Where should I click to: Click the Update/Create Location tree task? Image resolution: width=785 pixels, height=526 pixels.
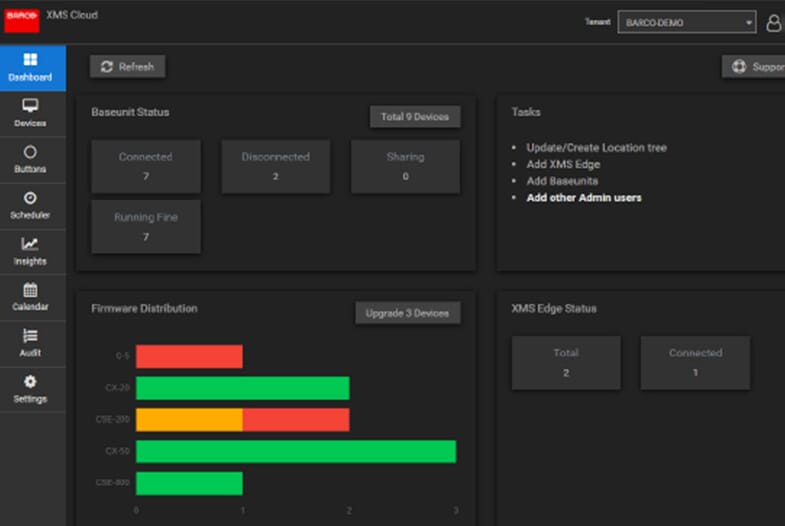coord(596,148)
